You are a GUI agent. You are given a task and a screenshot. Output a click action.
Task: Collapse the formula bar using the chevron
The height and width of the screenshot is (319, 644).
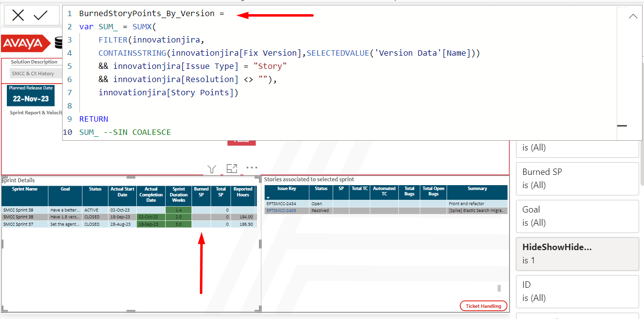(633, 16)
